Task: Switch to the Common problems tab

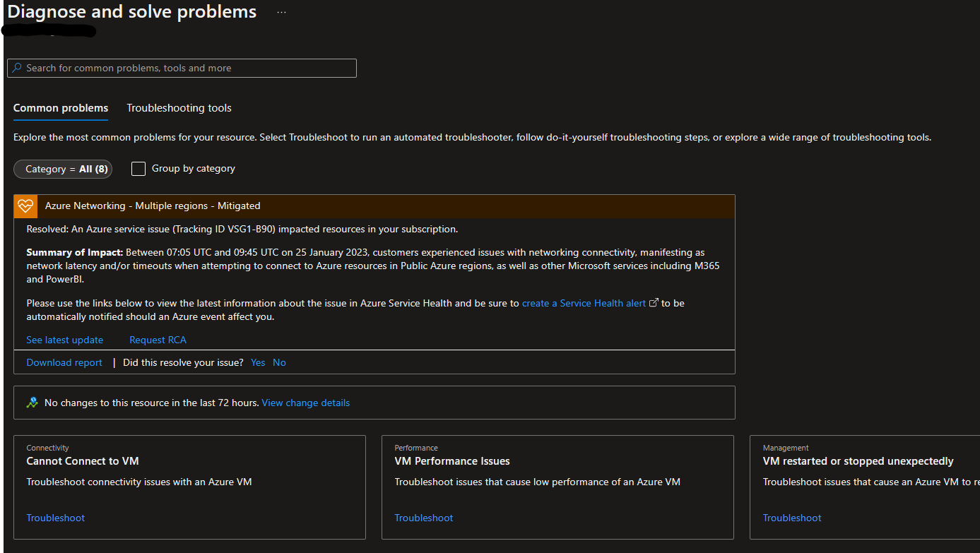Action: click(x=61, y=108)
